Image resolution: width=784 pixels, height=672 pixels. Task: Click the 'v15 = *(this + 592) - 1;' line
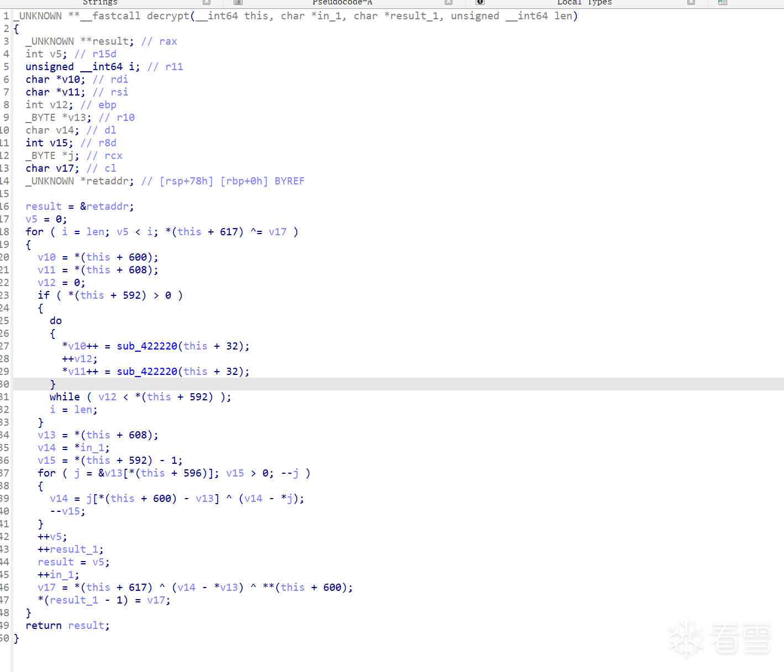pos(110,461)
